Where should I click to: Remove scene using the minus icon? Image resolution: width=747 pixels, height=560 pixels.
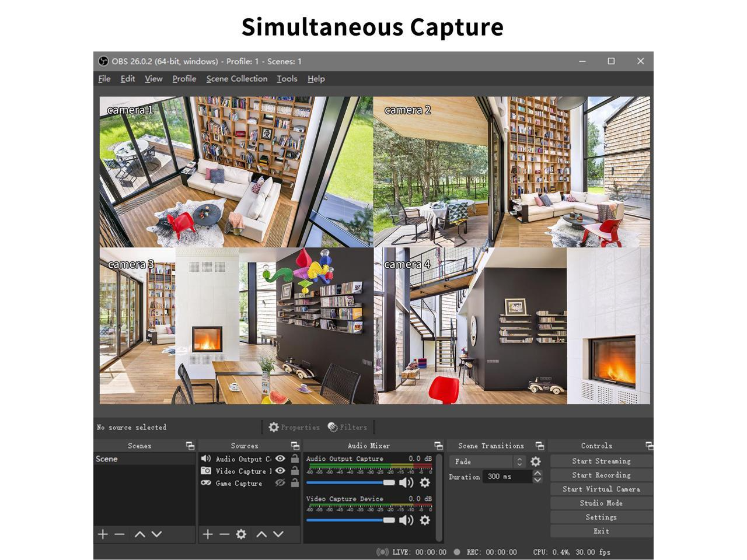(120, 534)
